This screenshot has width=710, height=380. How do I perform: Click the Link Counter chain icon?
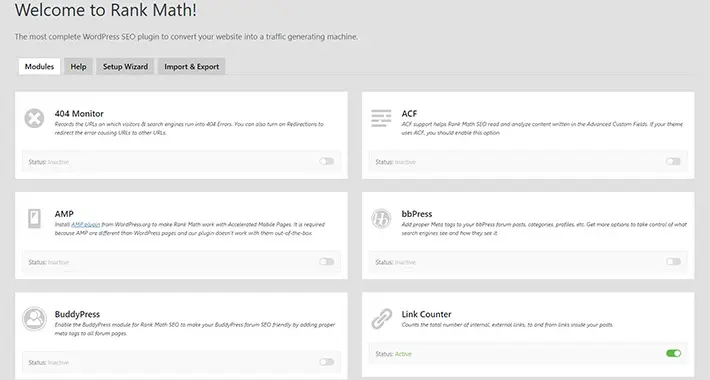[x=381, y=319]
